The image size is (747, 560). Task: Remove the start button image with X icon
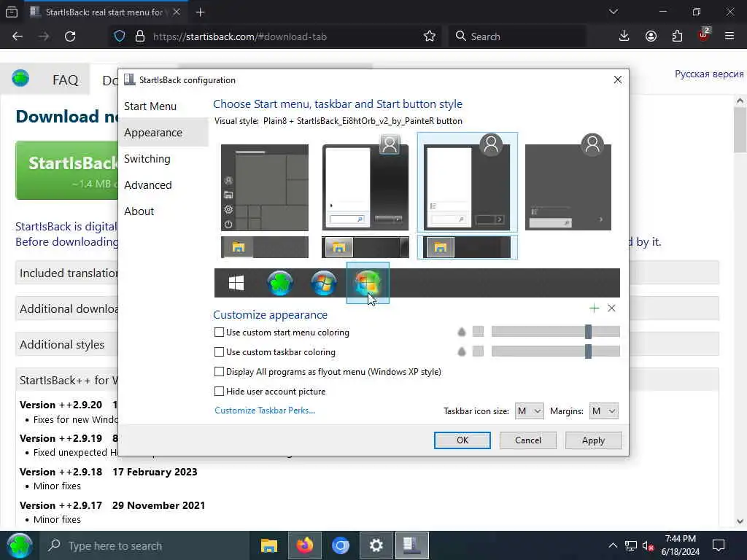612,308
